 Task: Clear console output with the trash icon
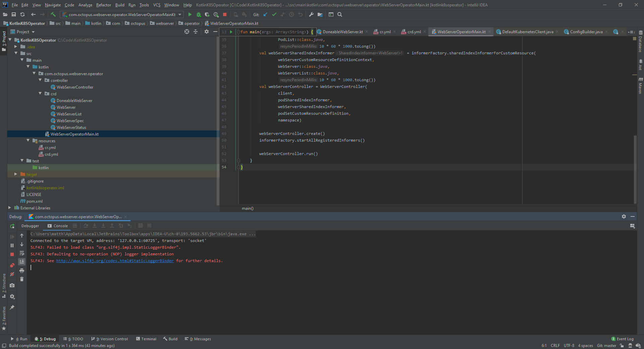22,279
